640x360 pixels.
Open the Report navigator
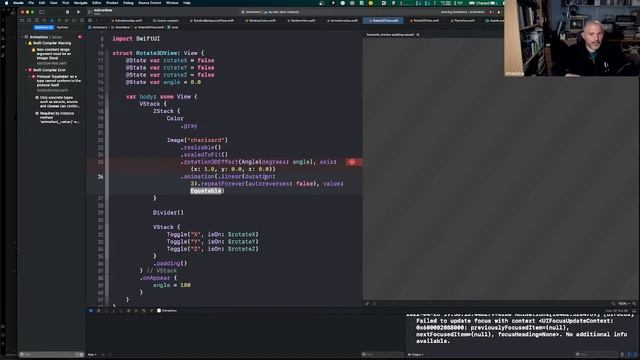pos(82,20)
